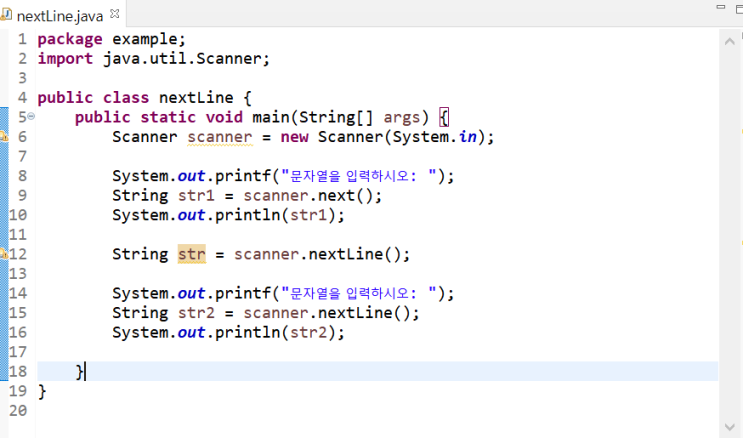Click nextLine() call on line 15
Image resolution: width=743 pixels, height=438 pixels.
point(364,313)
